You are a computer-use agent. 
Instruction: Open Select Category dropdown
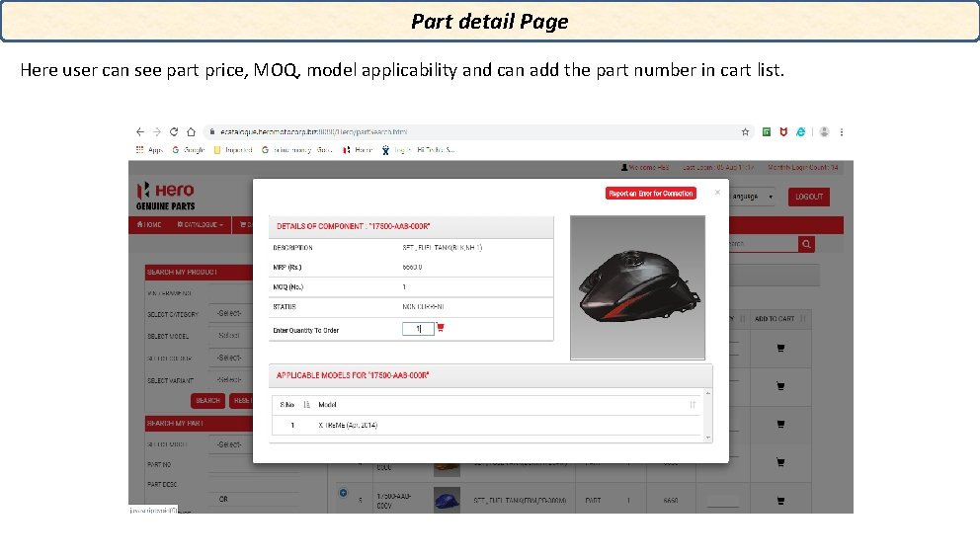coord(230,313)
